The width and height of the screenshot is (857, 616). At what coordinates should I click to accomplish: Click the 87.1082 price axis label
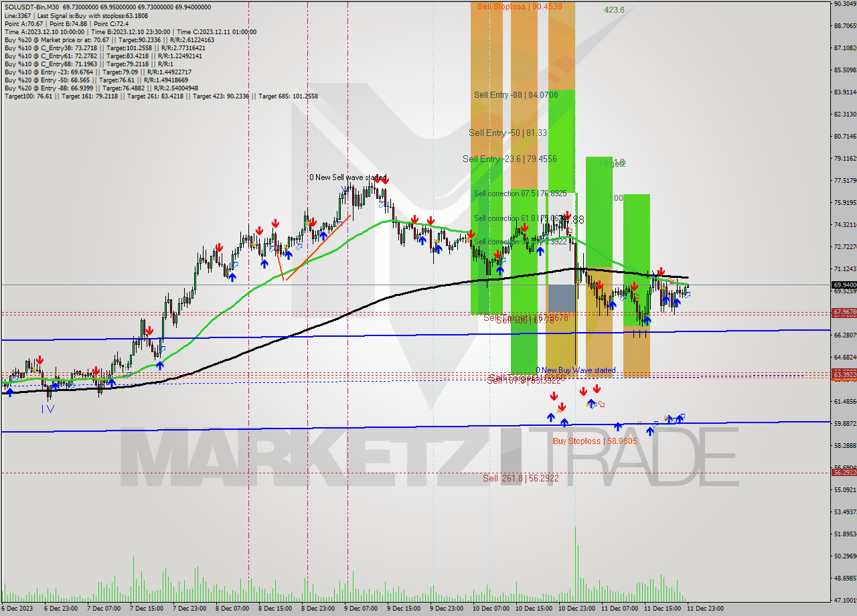[845, 48]
